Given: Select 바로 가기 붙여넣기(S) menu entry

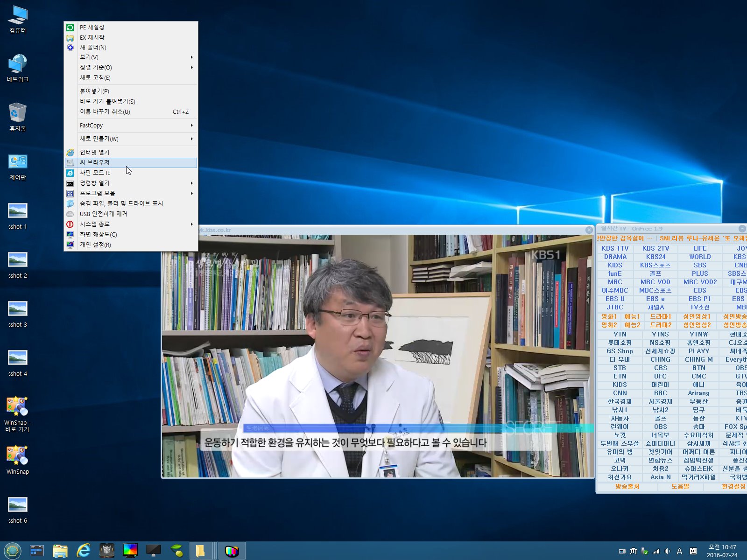Looking at the screenshot, I should (x=131, y=101).
